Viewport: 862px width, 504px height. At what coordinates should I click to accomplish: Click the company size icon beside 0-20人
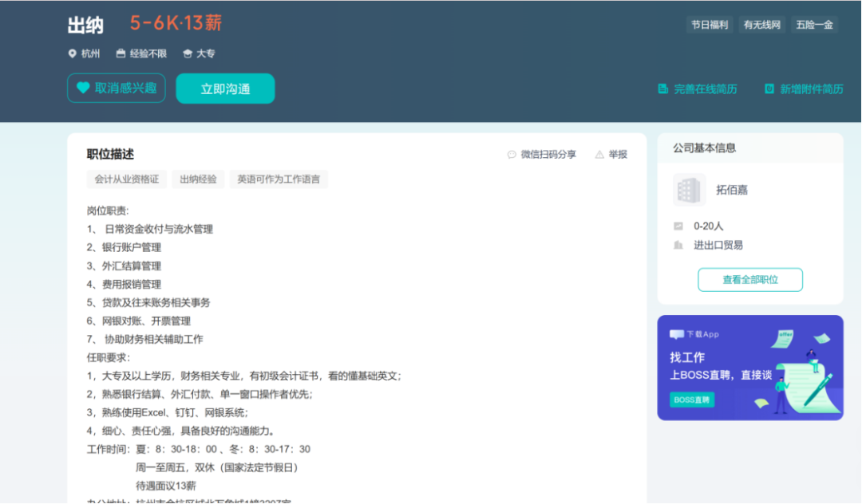click(x=678, y=226)
